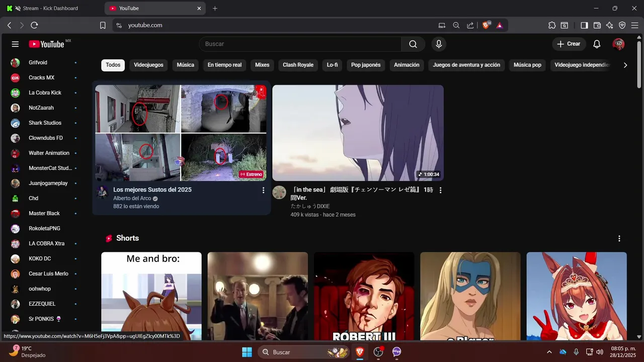Open the Shorts section options menu

pos(619,238)
